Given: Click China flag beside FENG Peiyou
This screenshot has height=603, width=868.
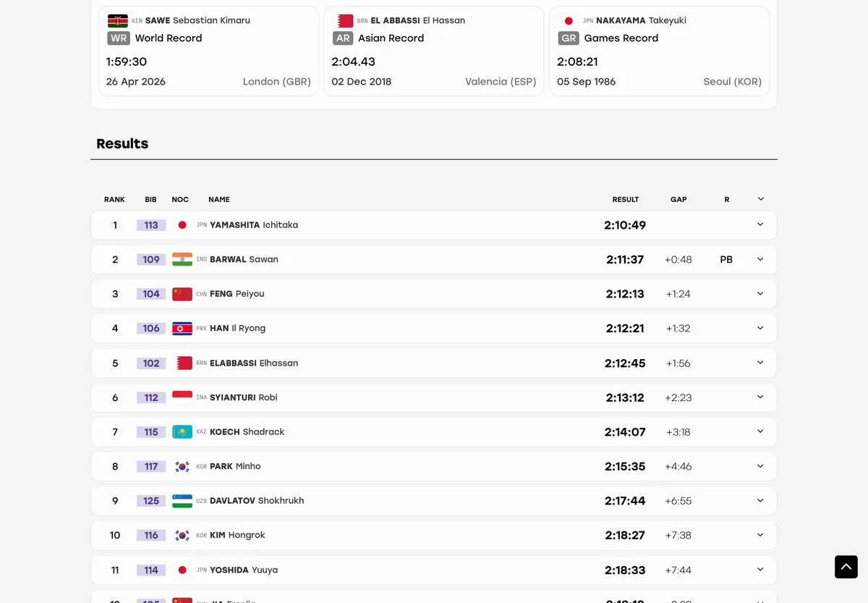Looking at the screenshot, I should coord(182,294).
